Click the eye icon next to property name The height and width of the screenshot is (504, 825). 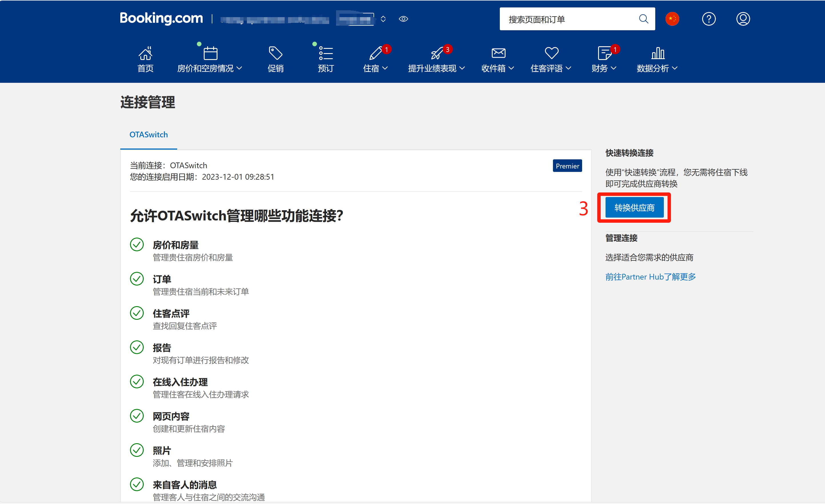click(403, 19)
